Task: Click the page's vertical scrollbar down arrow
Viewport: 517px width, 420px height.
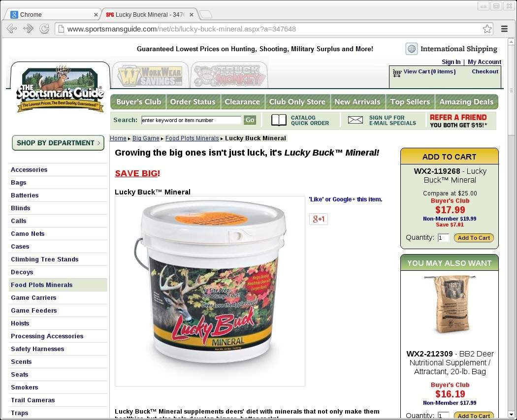Action: (511, 415)
